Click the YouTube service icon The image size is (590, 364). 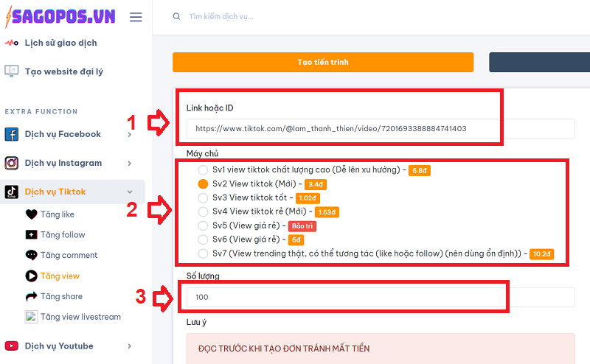pyautogui.click(x=12, y=346)
